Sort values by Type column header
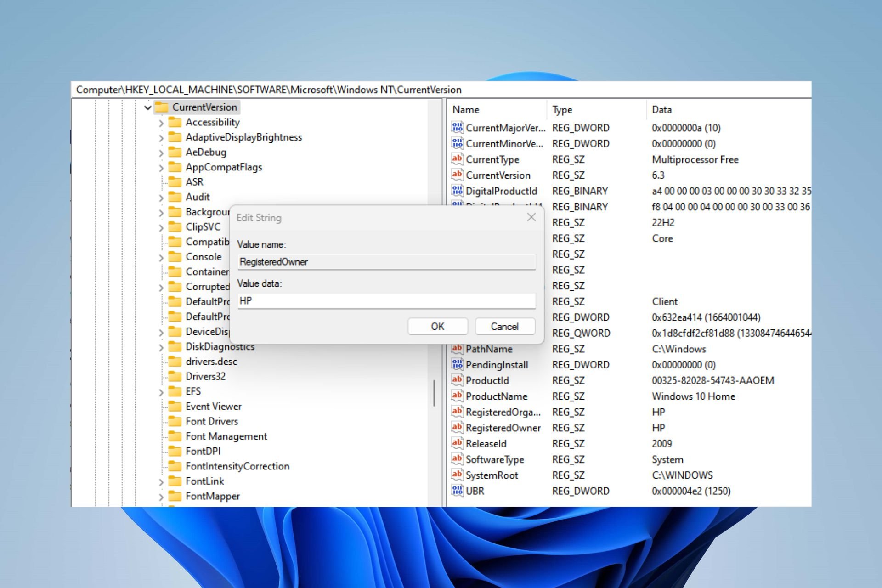882x588 pixels. (x=596, y=110)
